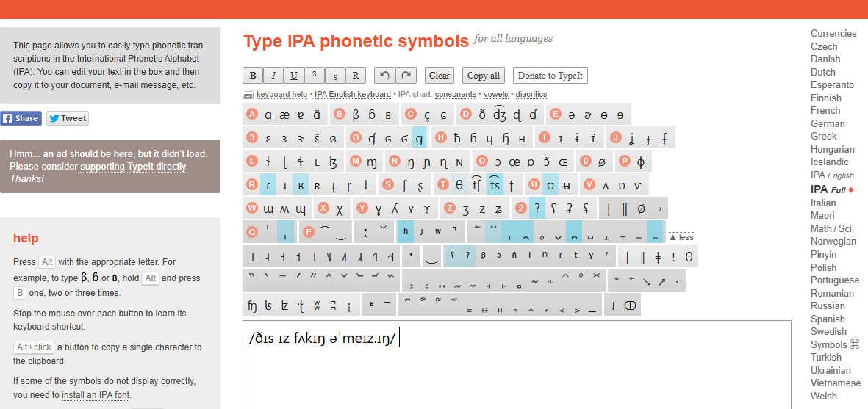Toggle Italic formatting
The image size is (868, 409).
(x=273, y=75)
